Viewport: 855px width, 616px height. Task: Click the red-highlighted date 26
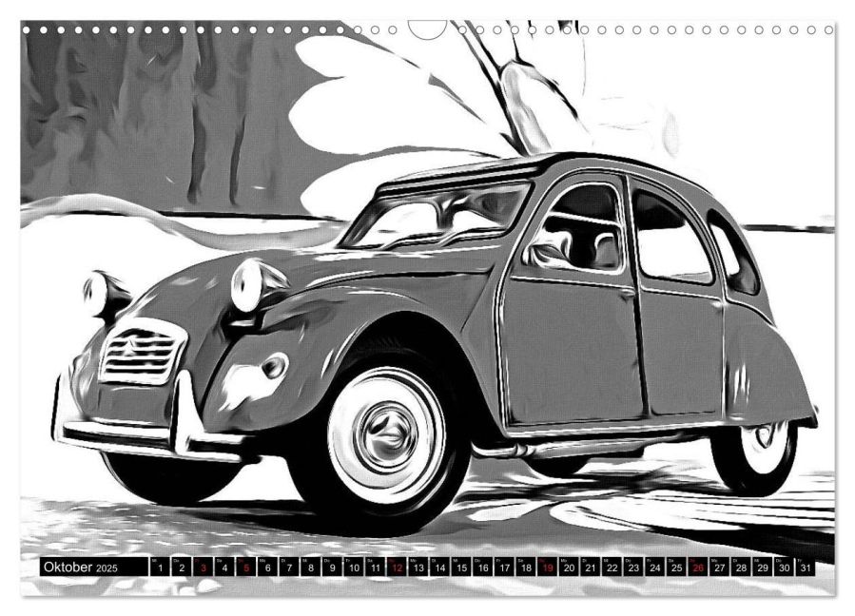pyautogui.click(x=698, y=568)
